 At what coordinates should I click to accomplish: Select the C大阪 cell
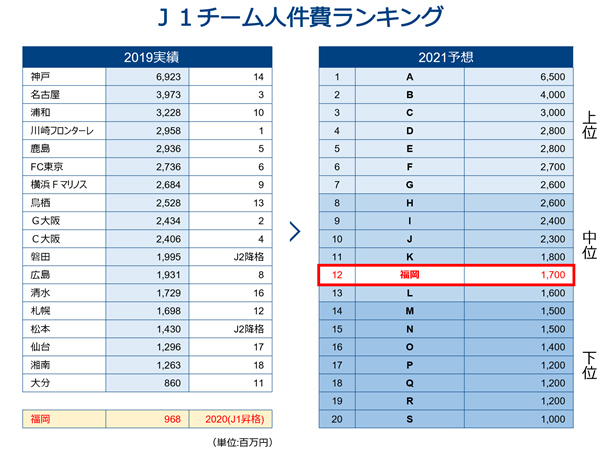click(64, 239)
